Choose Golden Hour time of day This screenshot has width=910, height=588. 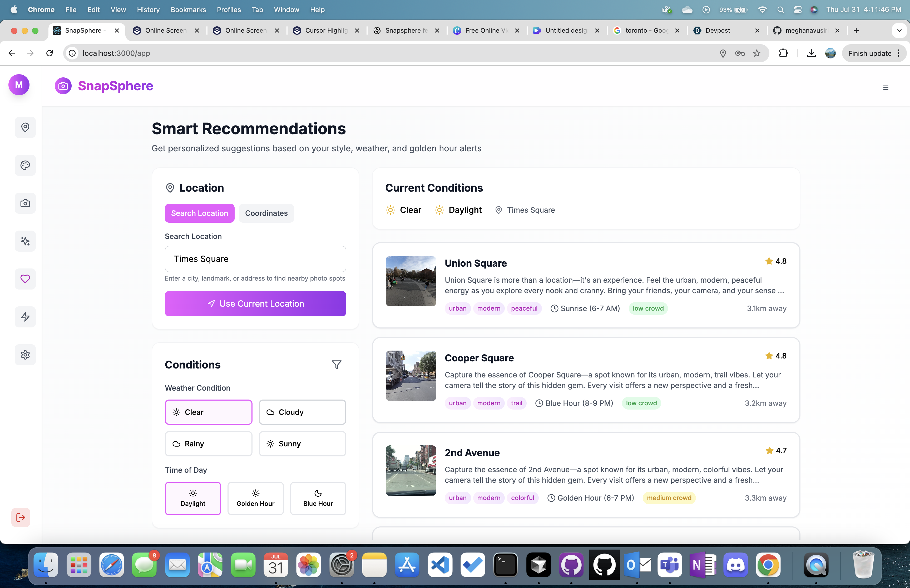click(x=255, y=498)
